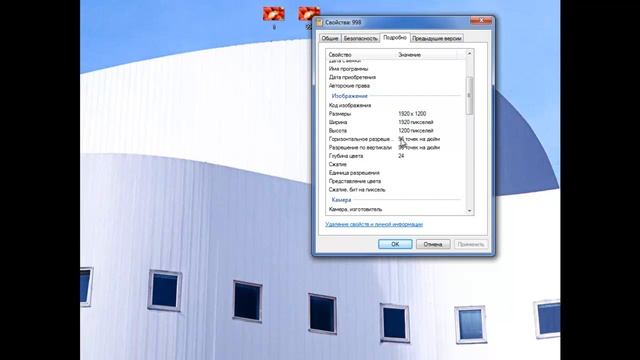This screenshot has width=640, height=360.
Task: Select the Высота property label
Action: click(x=338, y=131)
